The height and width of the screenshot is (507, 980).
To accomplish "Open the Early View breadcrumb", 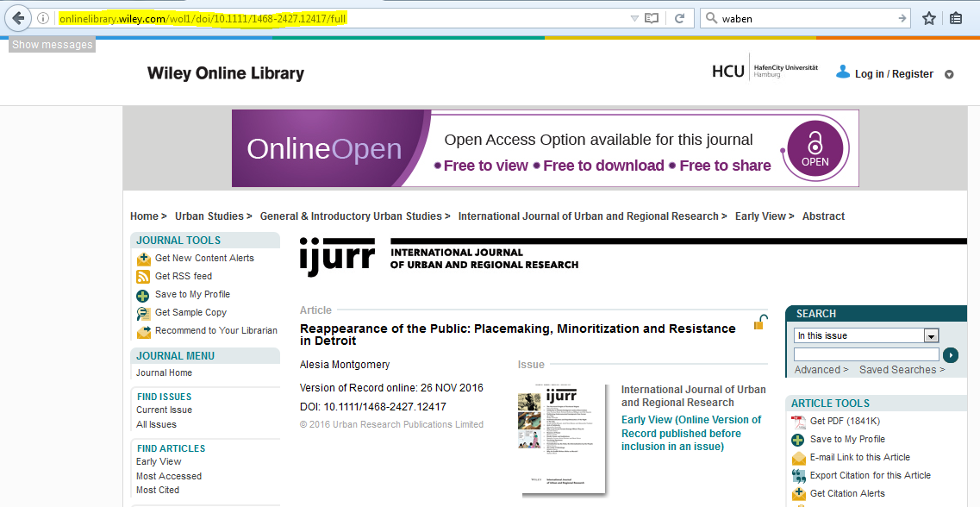I will (x=760, y=216).
